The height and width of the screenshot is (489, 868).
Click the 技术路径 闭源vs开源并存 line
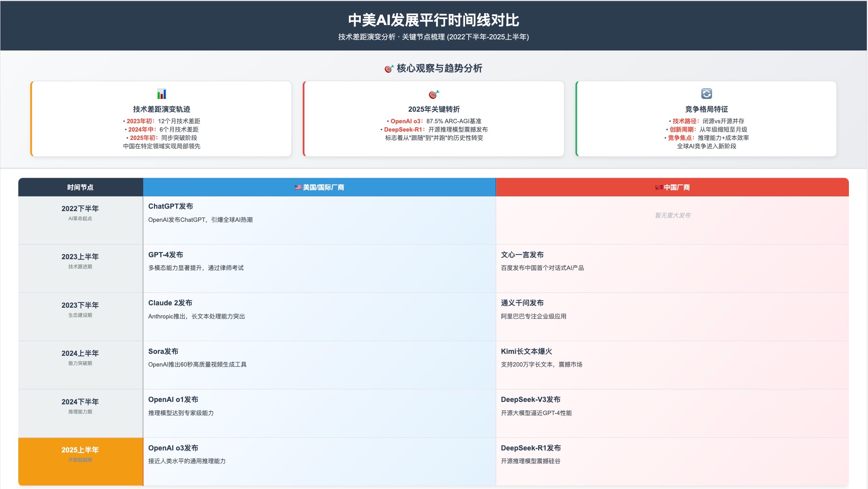tap(706, 121)
